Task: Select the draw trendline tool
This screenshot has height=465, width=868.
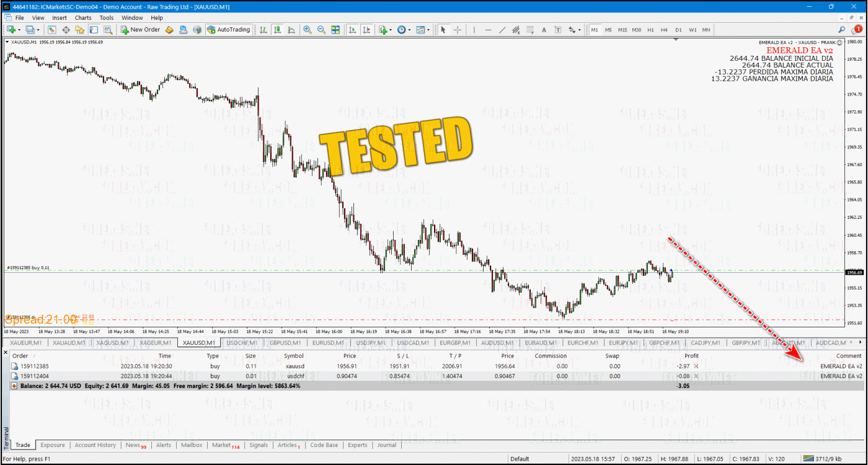Action: [x=502, y=30]
